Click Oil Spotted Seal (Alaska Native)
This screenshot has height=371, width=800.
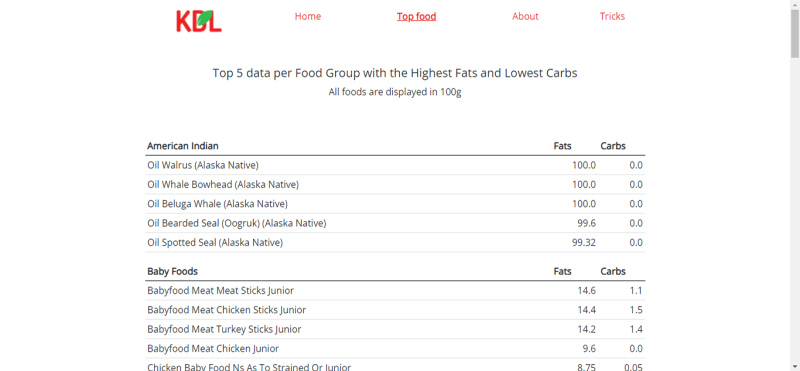(215, 243)
